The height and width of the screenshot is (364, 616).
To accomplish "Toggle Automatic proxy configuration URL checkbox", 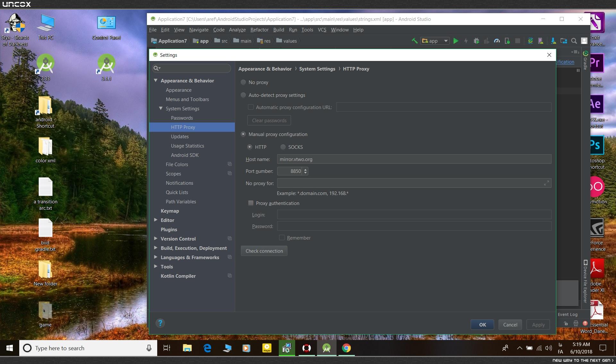I will click(251, 107).
